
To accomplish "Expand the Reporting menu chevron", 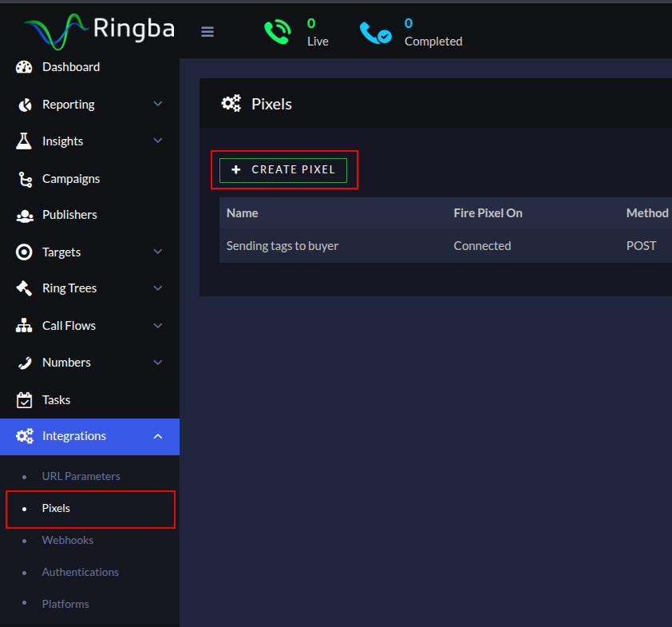I will (x=158, y=104).
